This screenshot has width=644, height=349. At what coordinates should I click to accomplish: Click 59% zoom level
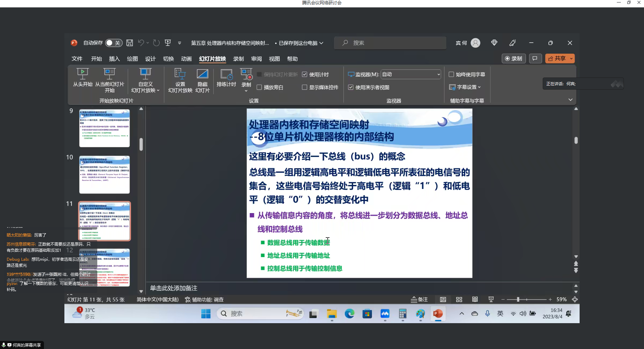[561, 299]
